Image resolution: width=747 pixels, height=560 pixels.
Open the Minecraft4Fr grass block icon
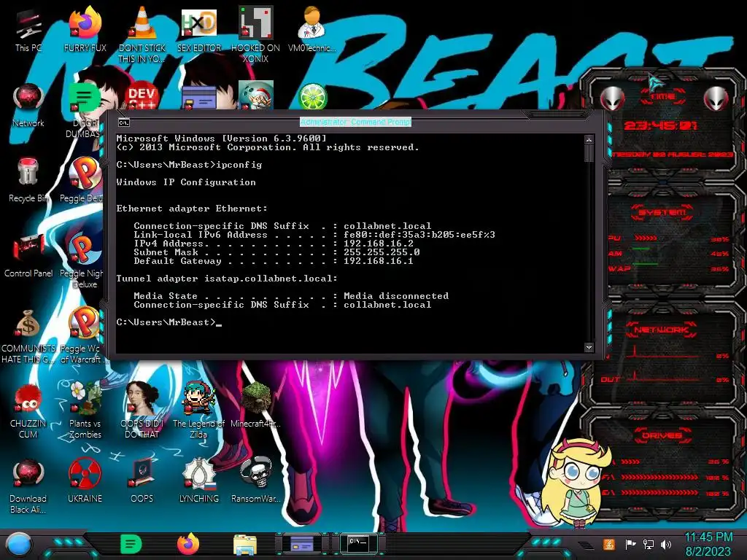[255, 405]
